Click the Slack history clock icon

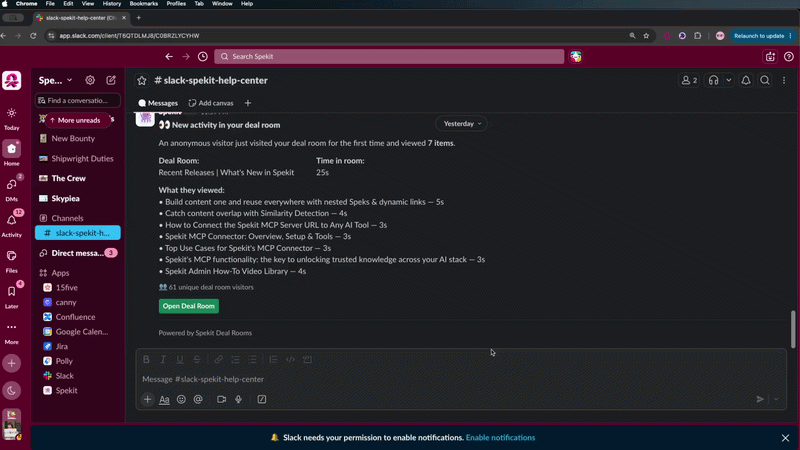click(x=203, y=57)
